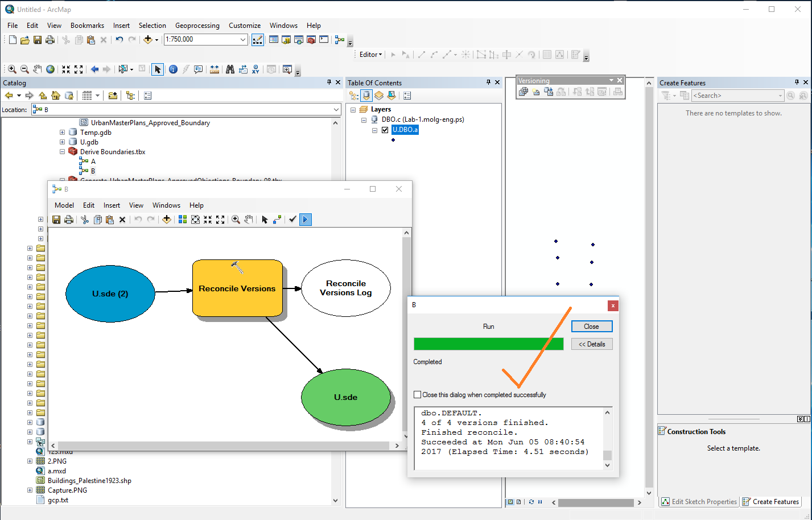Switch to the Create Features tab
This screenshot has width=812, height=520.
coord(771,502)
